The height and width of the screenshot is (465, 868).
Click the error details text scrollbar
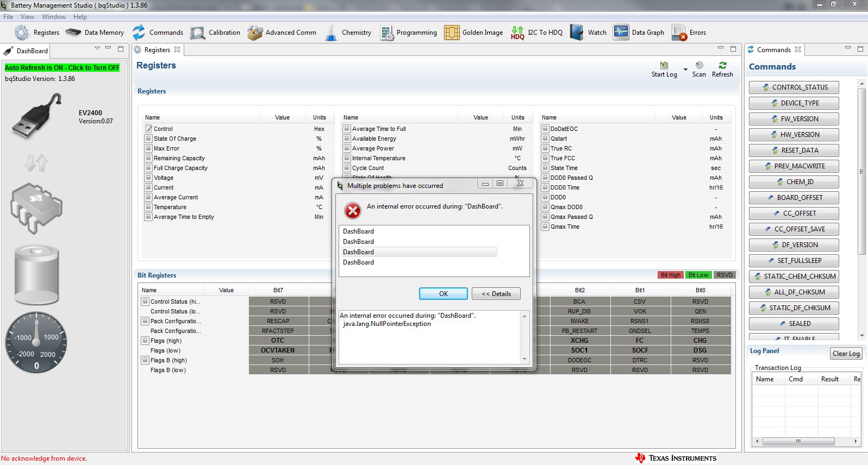click(x=524, y=337)
